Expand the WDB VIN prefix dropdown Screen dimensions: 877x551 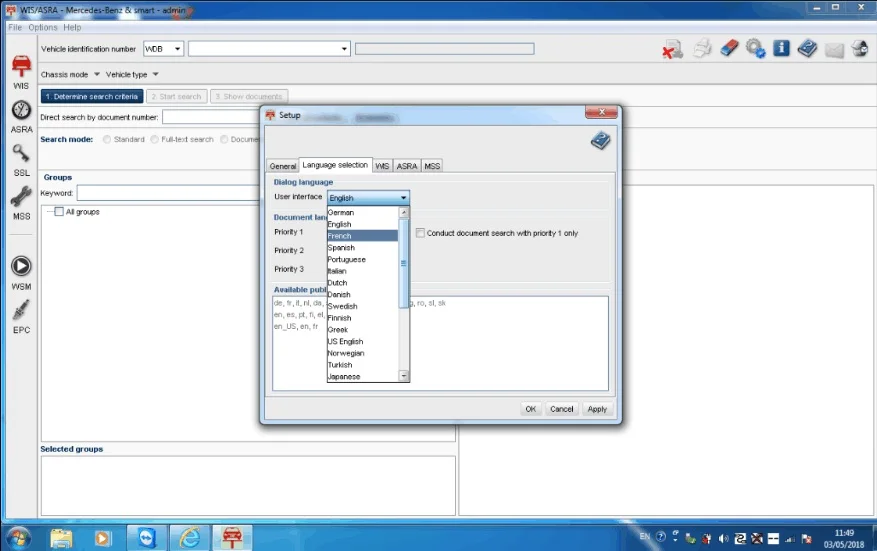(x=163, y=49)
